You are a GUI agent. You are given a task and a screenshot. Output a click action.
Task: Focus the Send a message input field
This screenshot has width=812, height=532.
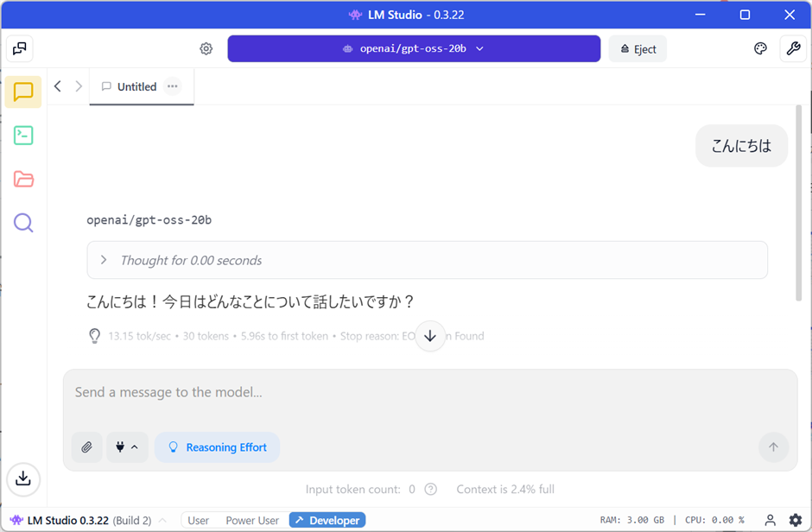(x=430, y=392)
